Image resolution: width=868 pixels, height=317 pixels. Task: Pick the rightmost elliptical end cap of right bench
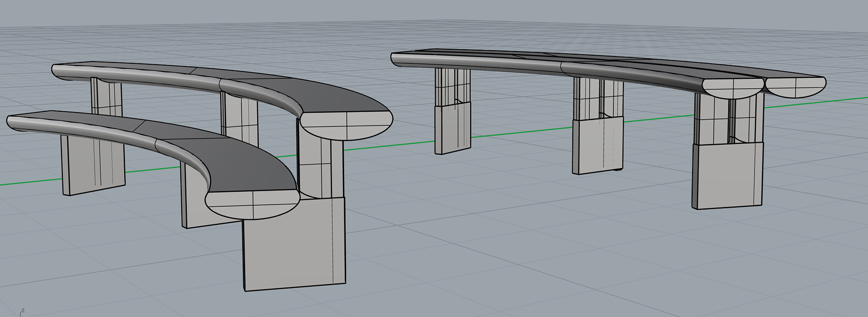click(796, 88)
